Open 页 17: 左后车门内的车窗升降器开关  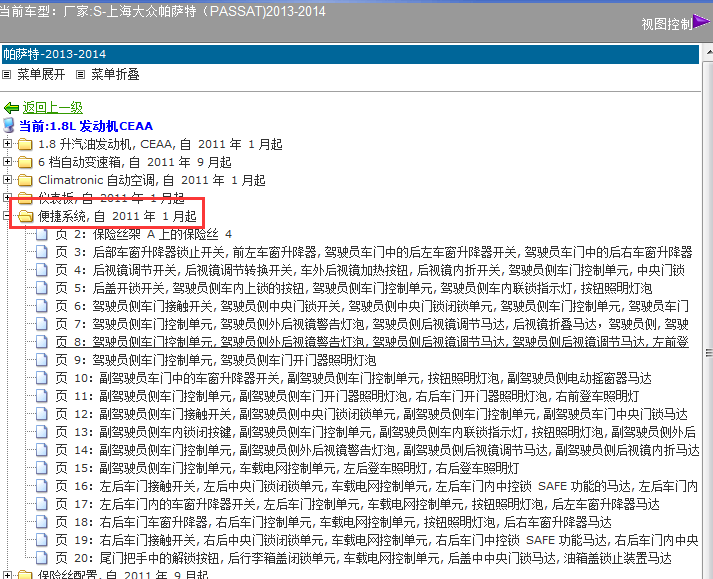(357, 504)
